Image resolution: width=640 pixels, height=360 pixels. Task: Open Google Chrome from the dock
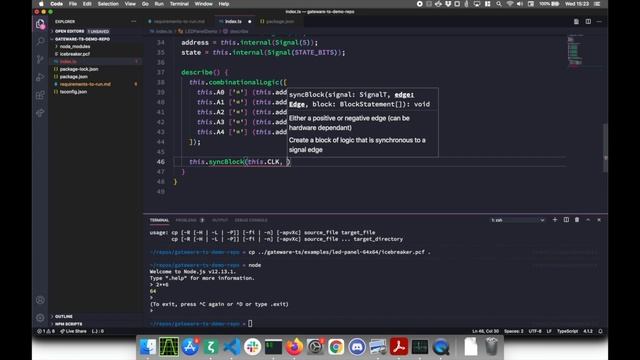point(336,347)
